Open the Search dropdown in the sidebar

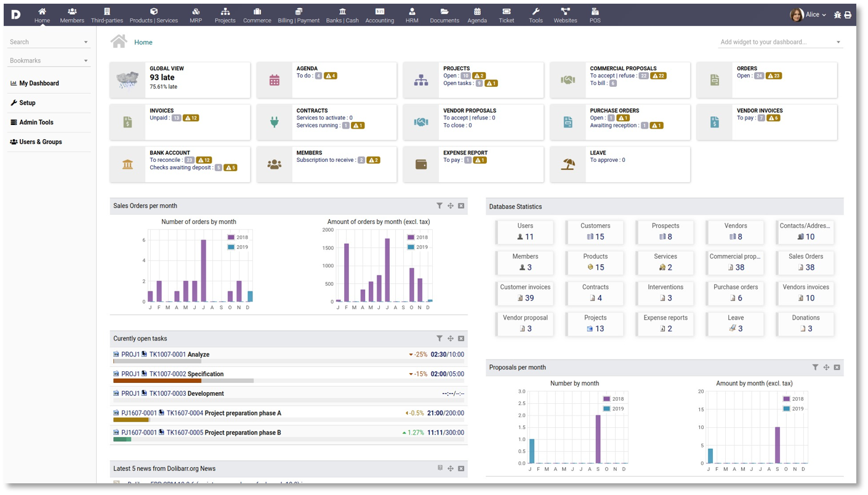point(49,42)
